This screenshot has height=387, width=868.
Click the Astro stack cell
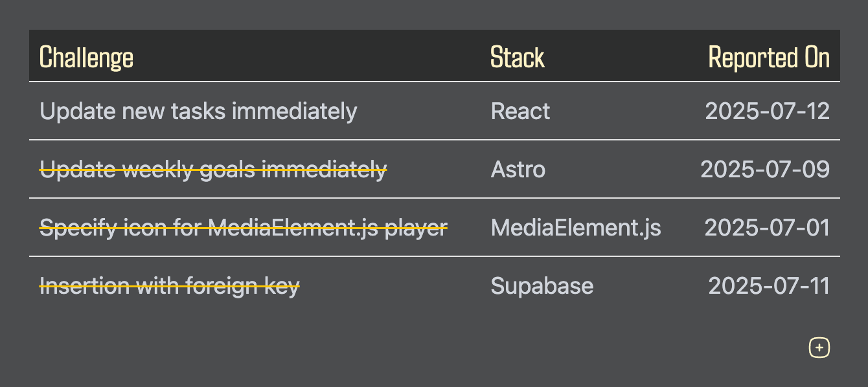[518, 170]
